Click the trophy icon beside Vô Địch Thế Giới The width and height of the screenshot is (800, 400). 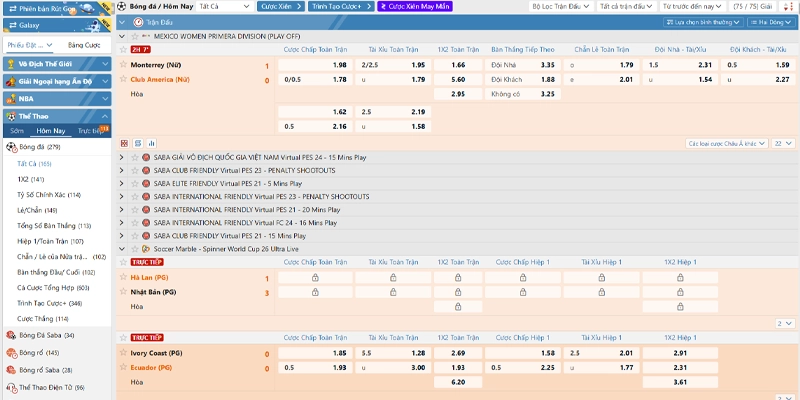coord(11,64)
